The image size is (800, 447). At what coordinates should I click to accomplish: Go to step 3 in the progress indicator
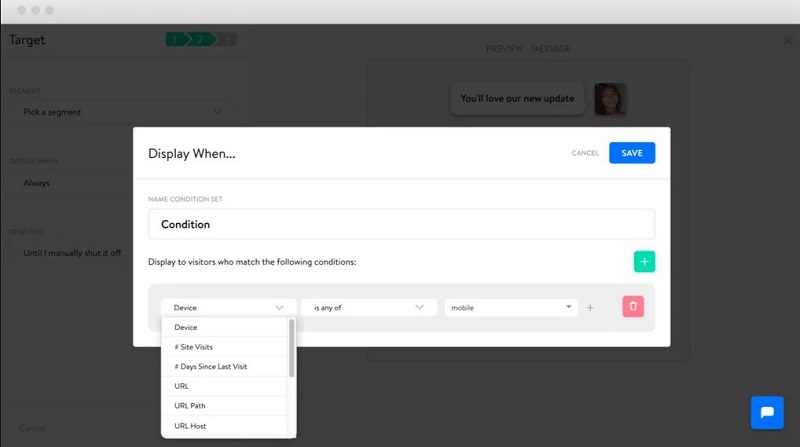227,39
